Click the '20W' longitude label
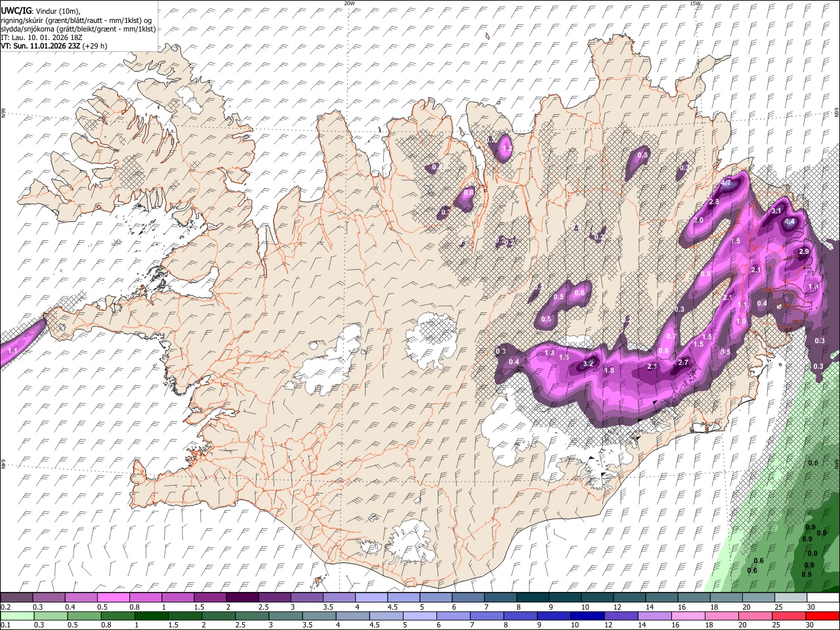The width and height of the screenshot is (840, 630). (349, 3)
